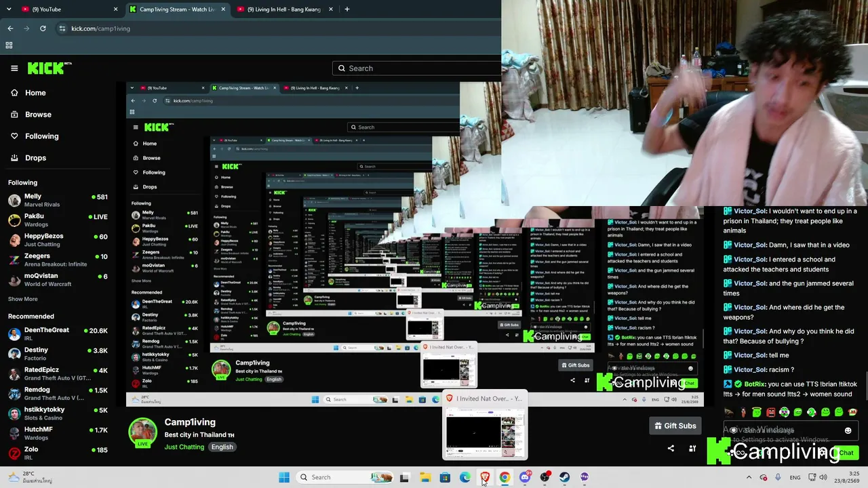The image size is (868, 488).
Task: Go back in browser history
Action: point(10,28)
